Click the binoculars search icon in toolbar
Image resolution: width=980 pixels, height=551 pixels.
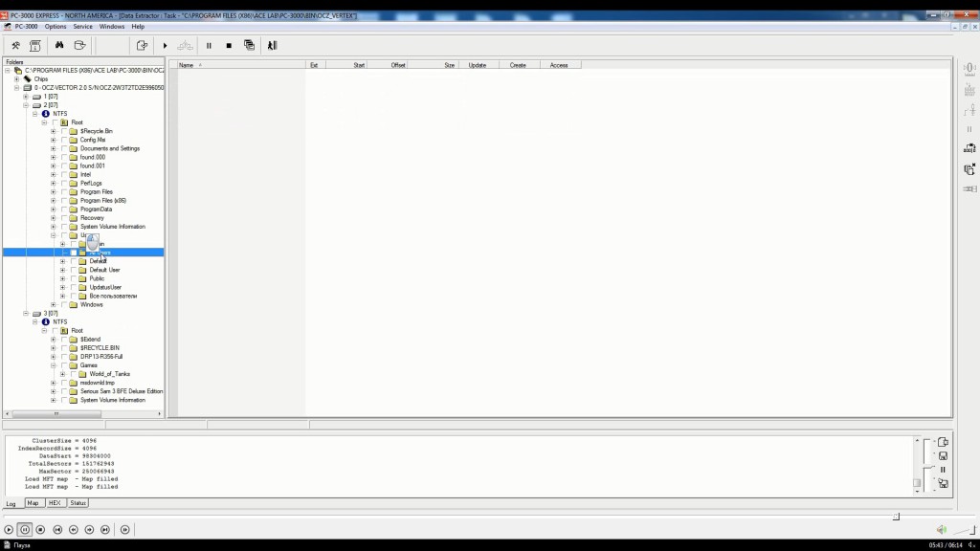coord(59,45)
